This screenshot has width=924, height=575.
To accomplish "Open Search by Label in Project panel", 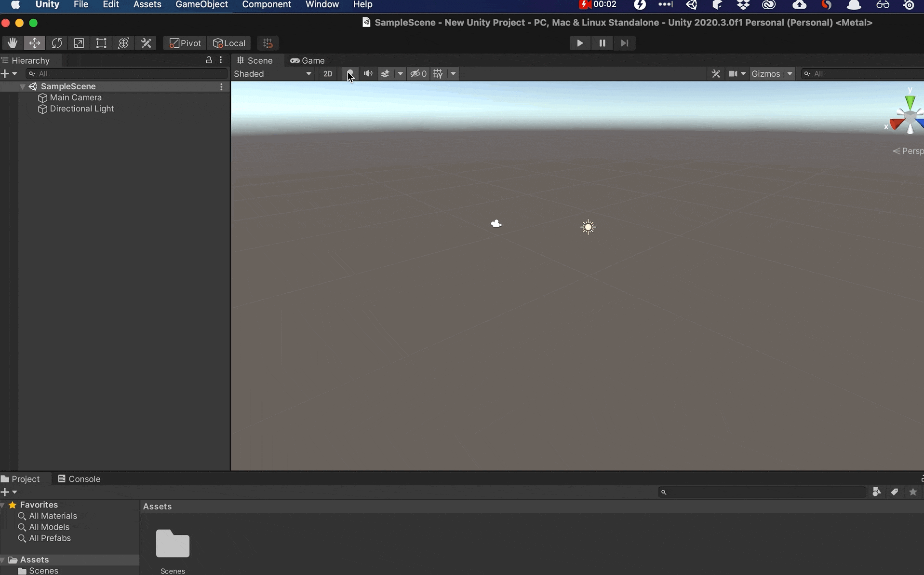I will (x=895, y=492).
